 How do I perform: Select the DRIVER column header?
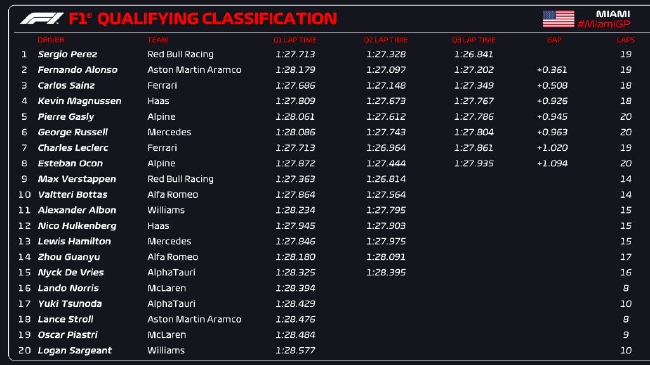(x=51, y=40)
